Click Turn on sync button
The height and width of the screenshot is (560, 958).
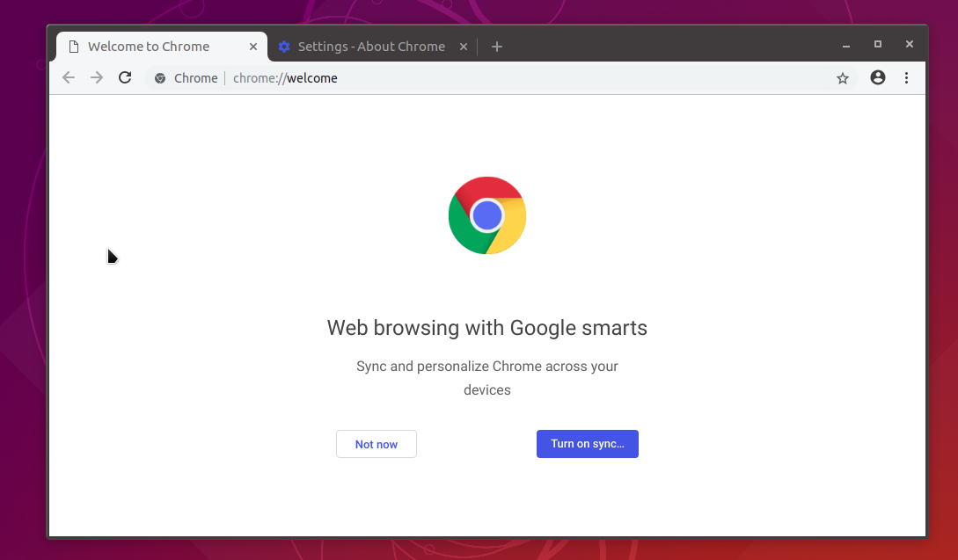587,444
